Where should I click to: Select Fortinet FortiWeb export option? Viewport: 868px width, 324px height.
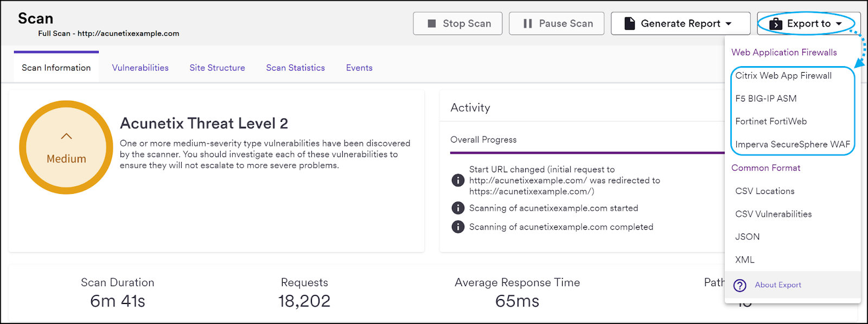tap(771, 121)
